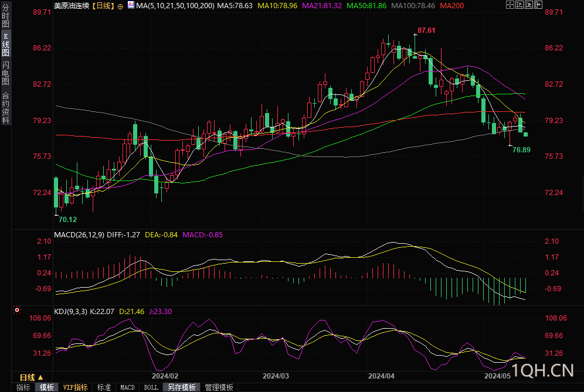This screenshot has width=584, height=392.
Task: Click the K:22.07 KDJ value
Action: [102, 312]
